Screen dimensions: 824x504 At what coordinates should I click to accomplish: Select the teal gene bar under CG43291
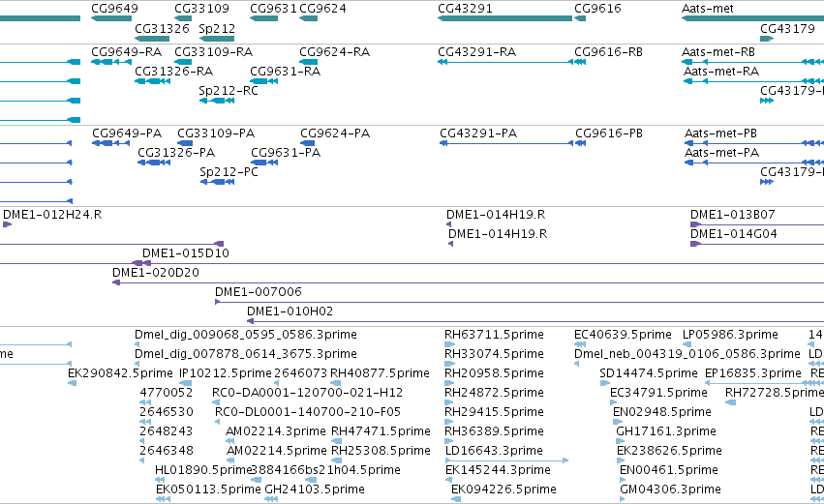click(x=504, y=18)
